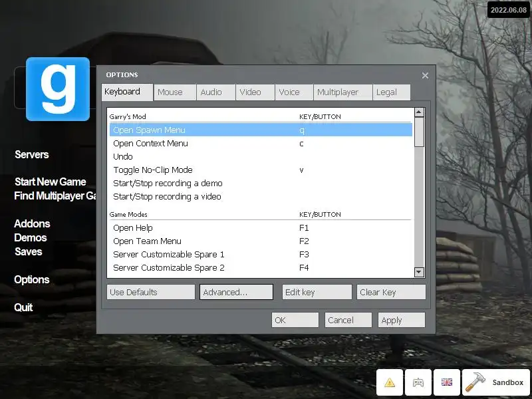Select the Open Help binding

click(x=261, y=227)
